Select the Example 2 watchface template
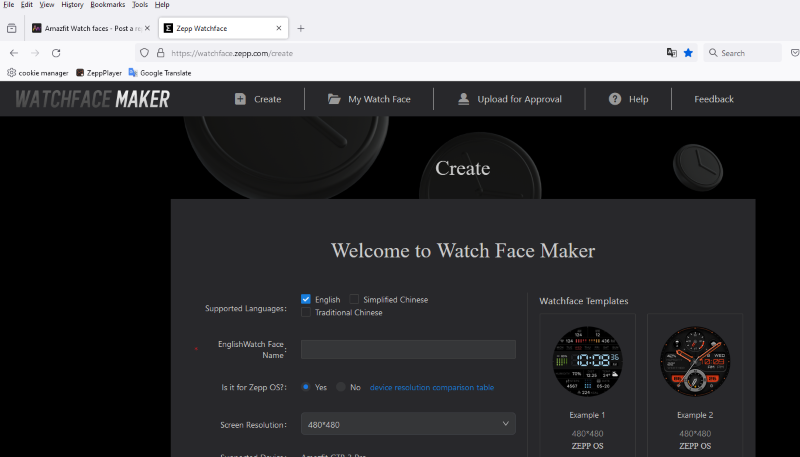This screenshot has height=457, width=800. point(695,361)
